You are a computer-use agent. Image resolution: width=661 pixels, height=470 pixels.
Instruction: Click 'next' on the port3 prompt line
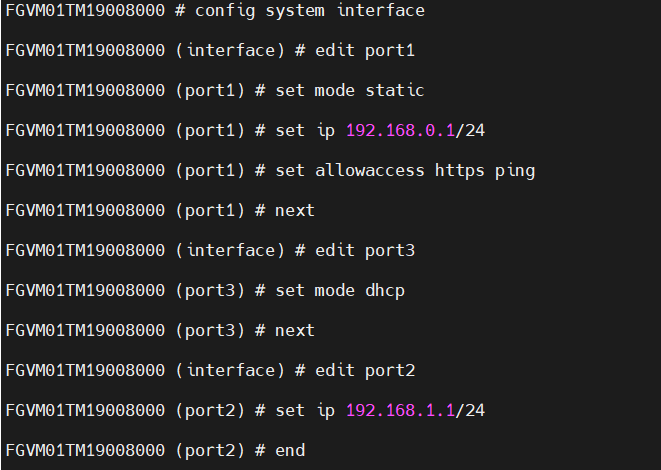(295, 330)
